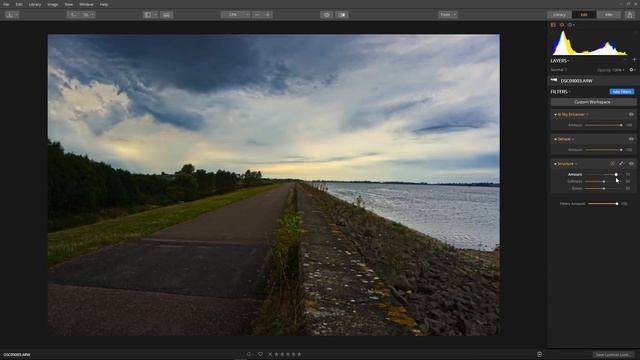640x360 pixels.
Task: Click the Save Luminar Look button
Action: point(613,355)
